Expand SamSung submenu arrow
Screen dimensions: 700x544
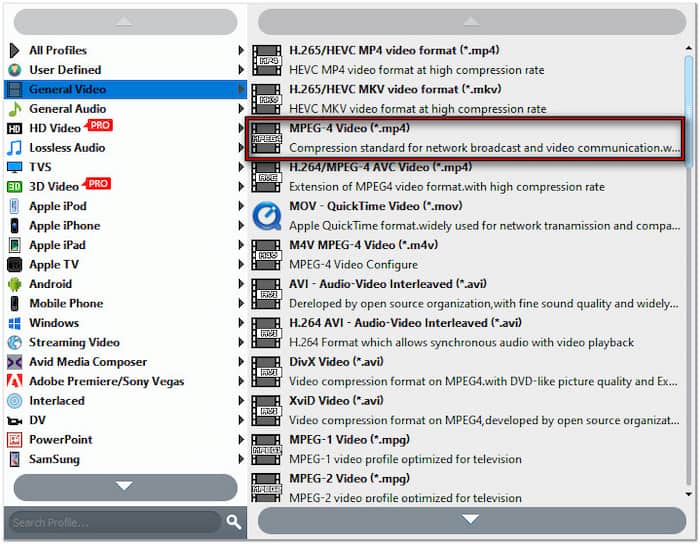coord(241,459)
